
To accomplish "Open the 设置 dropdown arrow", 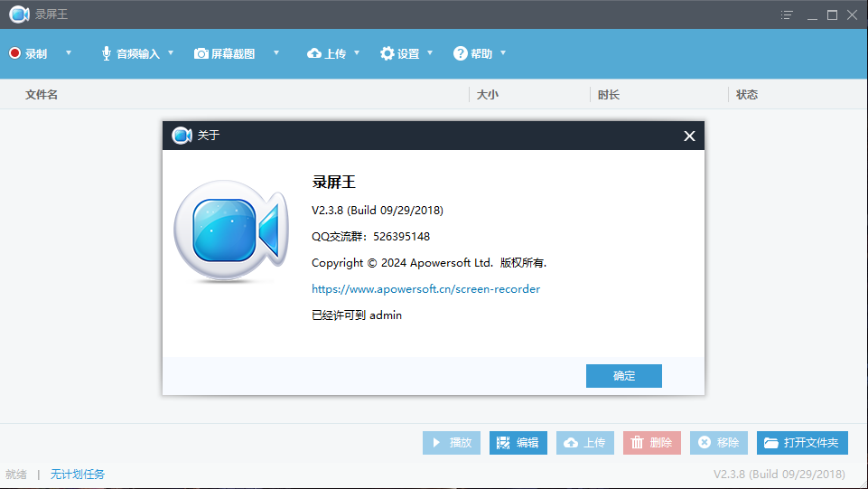I will coord(430,53).
